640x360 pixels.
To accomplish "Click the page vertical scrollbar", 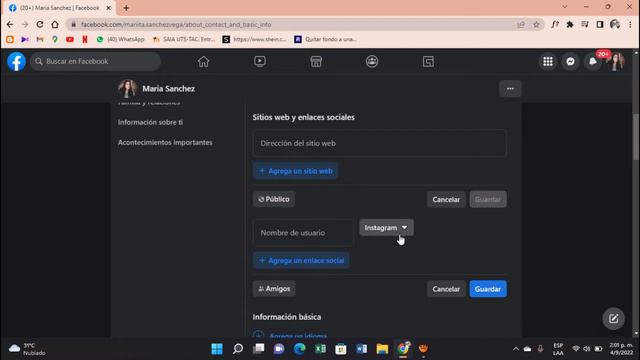I will [x=636, y=137].
